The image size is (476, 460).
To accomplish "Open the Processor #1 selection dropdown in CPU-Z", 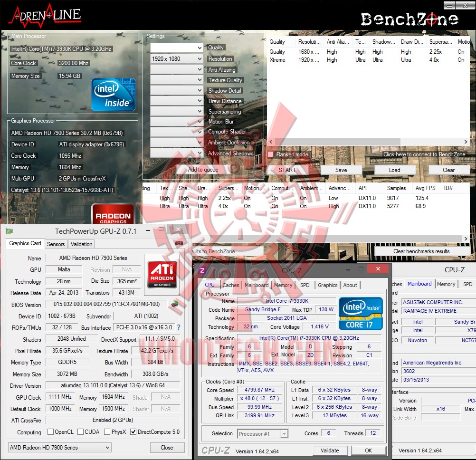I will (x=263, y=433).
